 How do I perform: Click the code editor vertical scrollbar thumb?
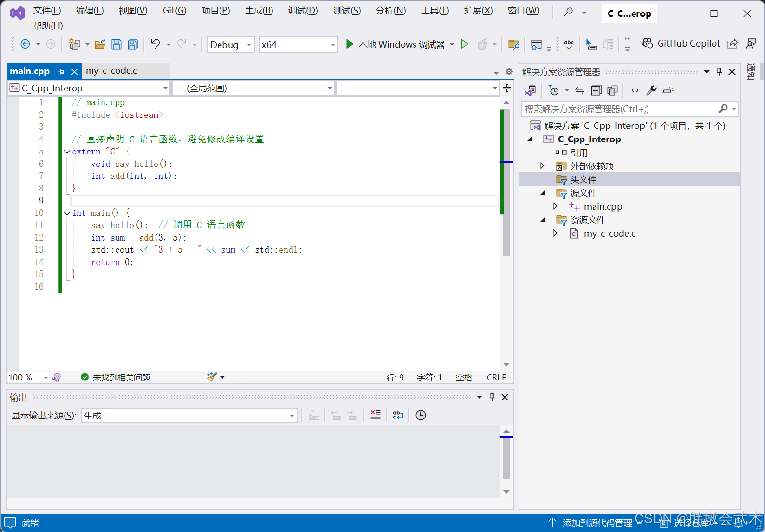pyautogui.click(x=506, y=183)
